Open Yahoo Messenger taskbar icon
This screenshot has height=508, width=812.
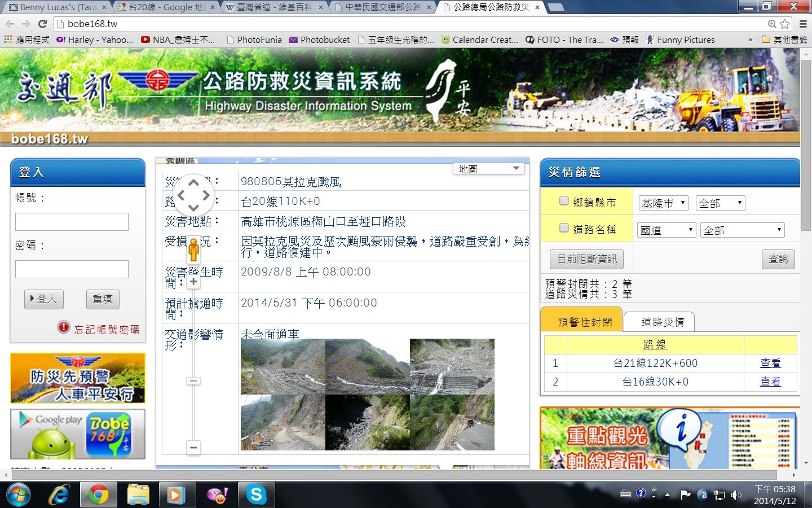[217, 495]
